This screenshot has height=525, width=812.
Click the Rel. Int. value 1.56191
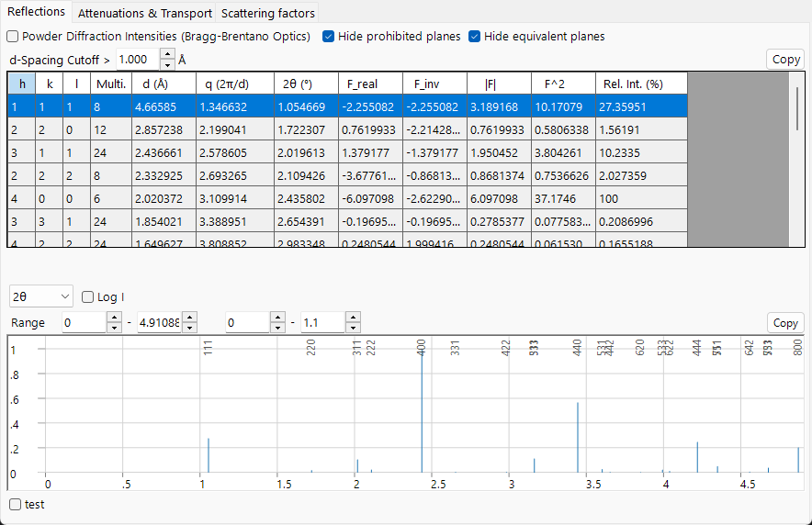641,129
